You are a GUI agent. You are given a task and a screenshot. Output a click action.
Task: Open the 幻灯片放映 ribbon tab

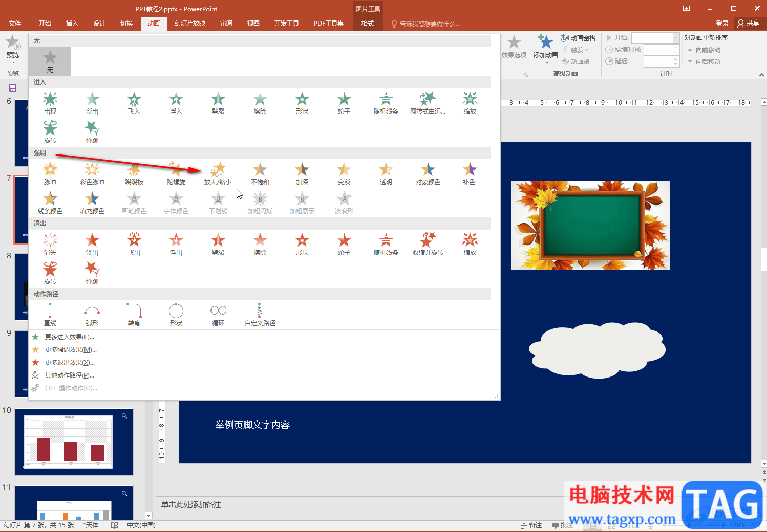[x=190, y=24]
